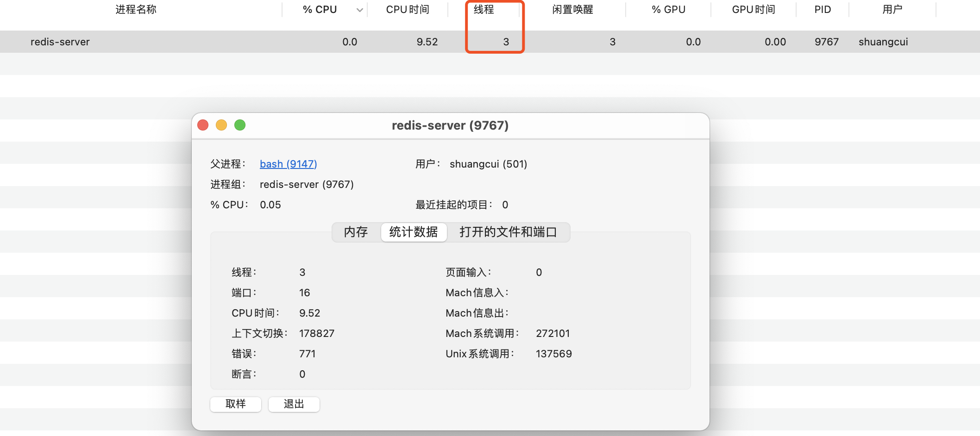Click the 错误 value 771
Image resolution: width=980 pixels, height=436 pixels.
(307, 354)
